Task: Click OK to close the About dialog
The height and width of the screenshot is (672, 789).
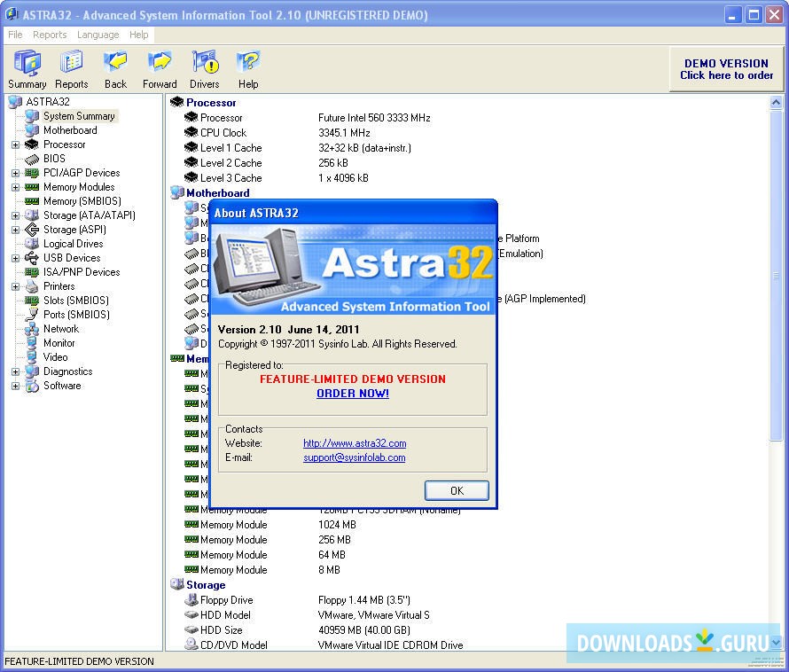Action: (457, 490)
